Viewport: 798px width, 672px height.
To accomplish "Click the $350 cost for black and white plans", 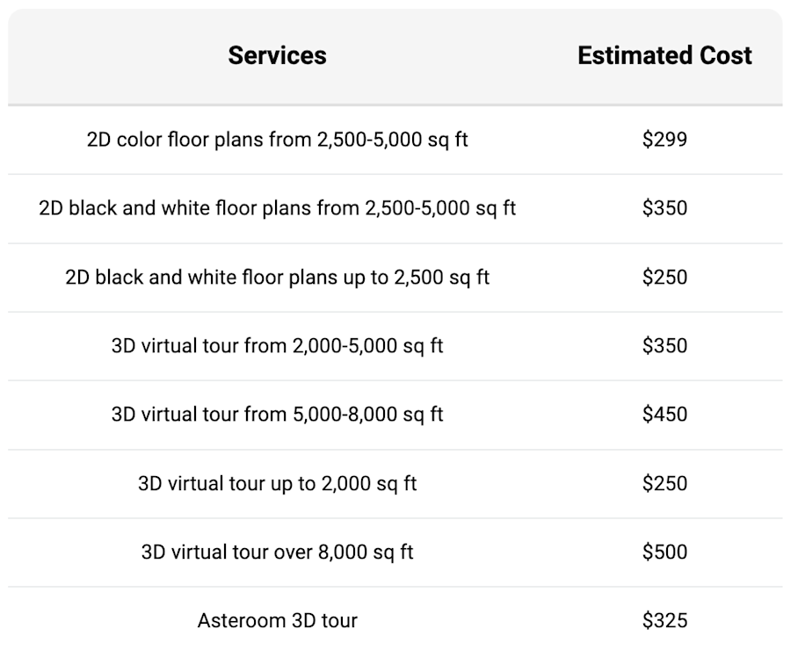I will coord(664,208).
